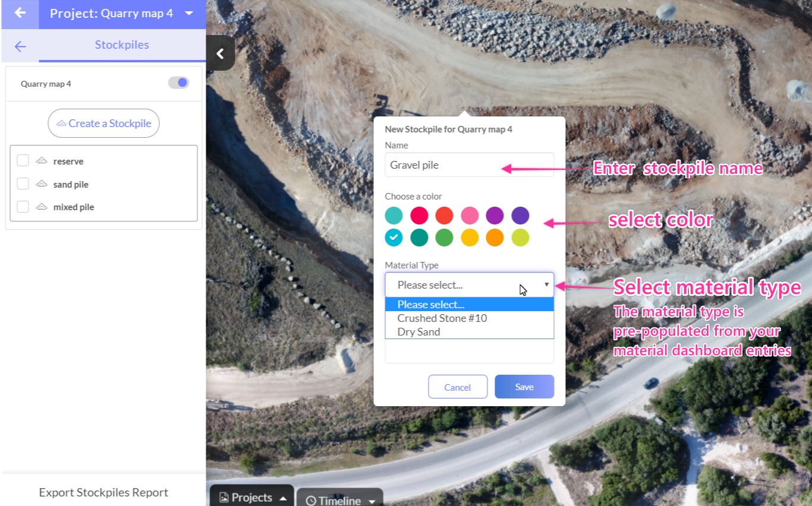The width and height of the screenshot is (812, 506).
Task: Click the blue back arrow beside Stockpiles
Action: 20,46
